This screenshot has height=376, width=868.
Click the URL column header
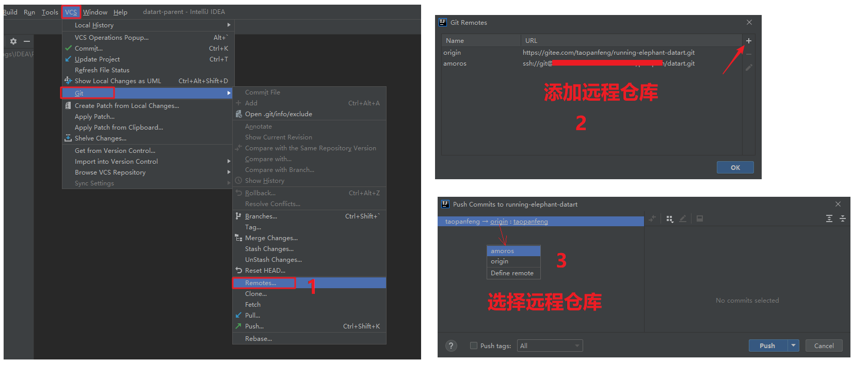pos(631,40)
